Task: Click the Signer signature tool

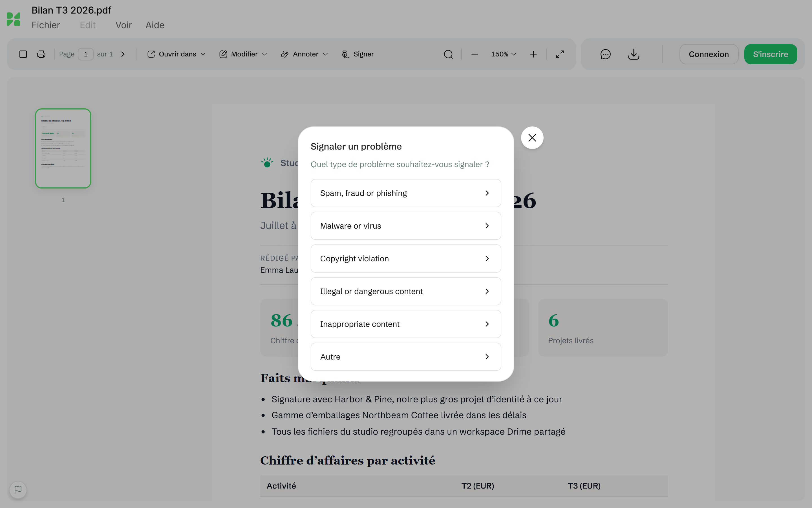Action: tap(358, 54)
